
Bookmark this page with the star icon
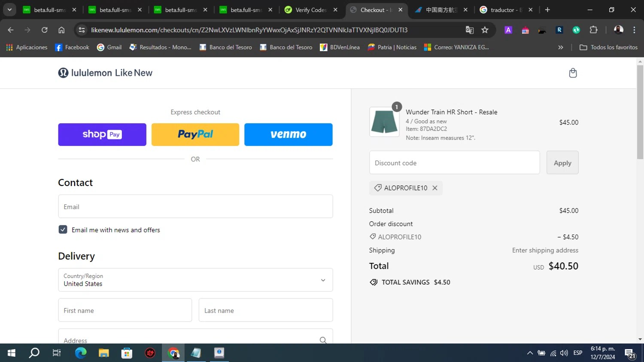[x=485, y=30]
